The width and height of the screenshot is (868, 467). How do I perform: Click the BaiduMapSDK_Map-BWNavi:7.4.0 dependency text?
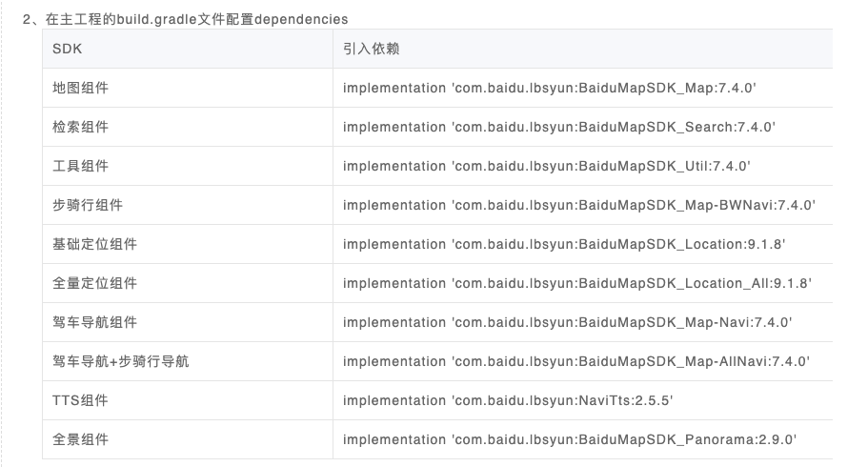(x=579, y=205)
